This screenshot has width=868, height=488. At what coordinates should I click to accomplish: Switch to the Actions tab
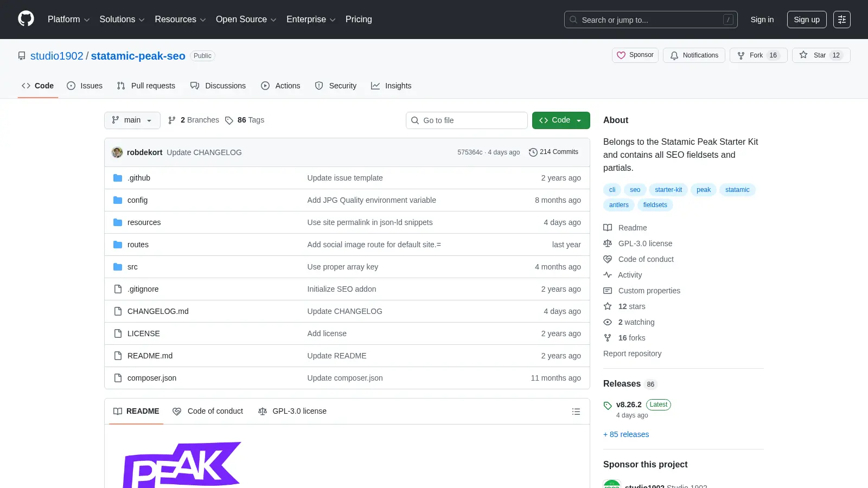pos(280,86)
